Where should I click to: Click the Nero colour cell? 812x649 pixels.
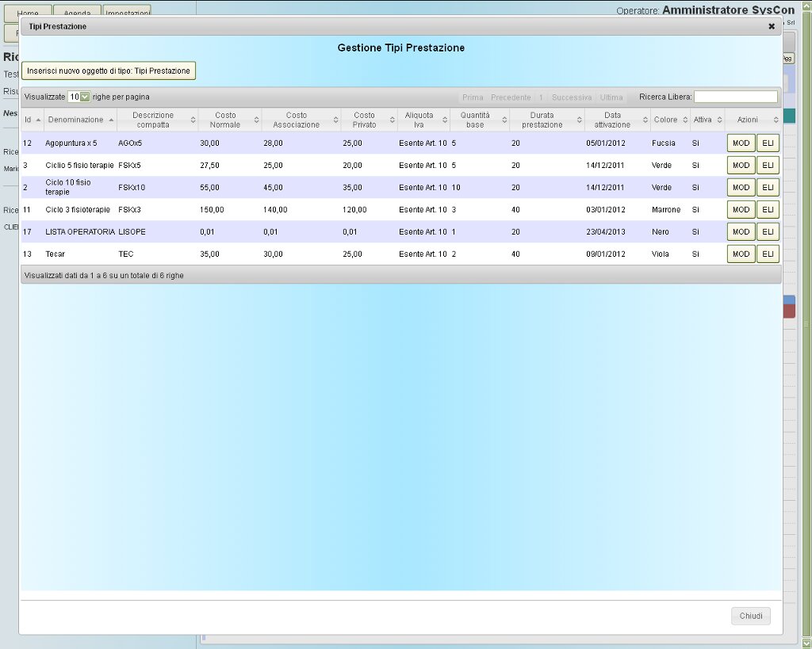[661, 232]
